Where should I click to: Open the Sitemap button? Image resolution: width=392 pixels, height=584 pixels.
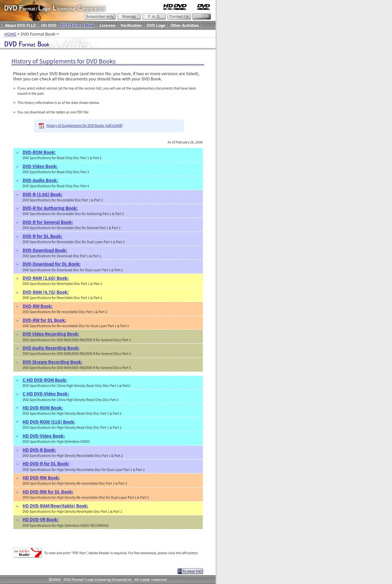pyautogui.click(x=129, y=16)
